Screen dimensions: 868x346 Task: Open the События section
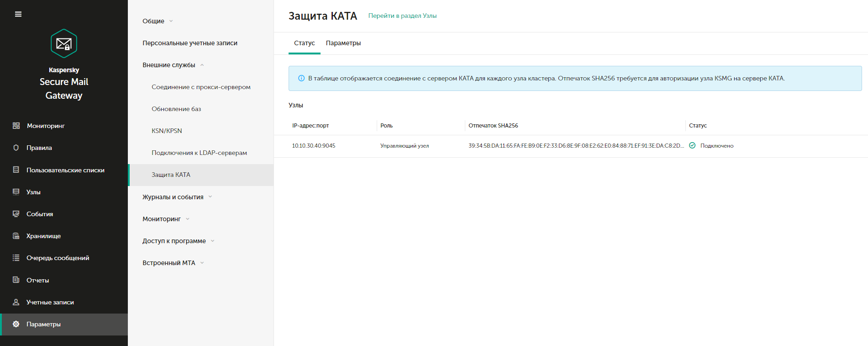[40, 214]
